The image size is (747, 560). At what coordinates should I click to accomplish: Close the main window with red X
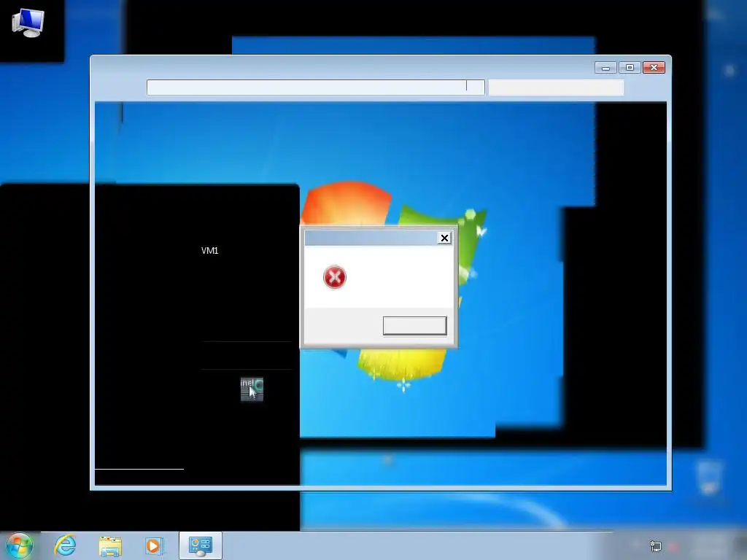pyautogui.click(x=654, y=68)
